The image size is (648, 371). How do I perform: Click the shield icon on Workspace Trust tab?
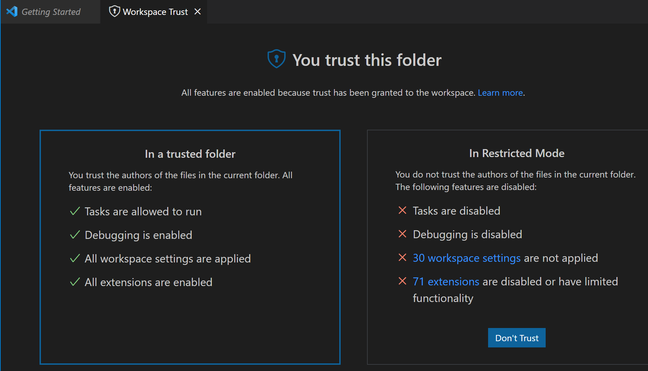click(114, 12)
